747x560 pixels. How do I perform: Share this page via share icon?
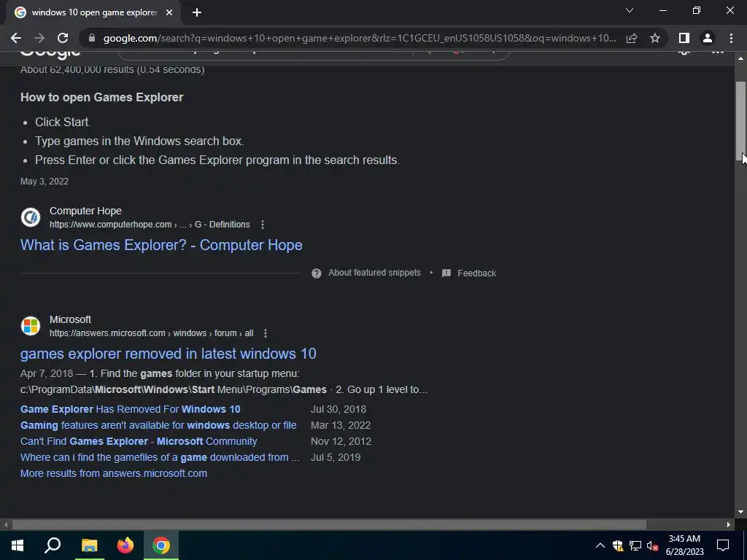[632, 38]
